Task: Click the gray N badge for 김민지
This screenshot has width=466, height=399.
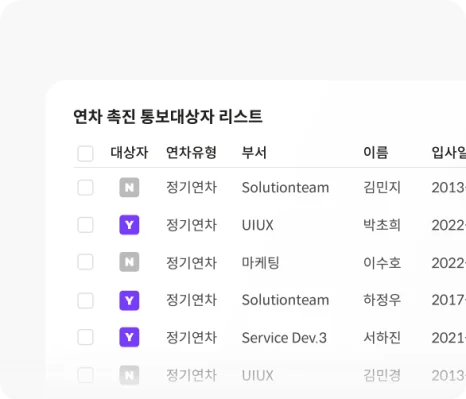Action: click(x=129, y=187)
